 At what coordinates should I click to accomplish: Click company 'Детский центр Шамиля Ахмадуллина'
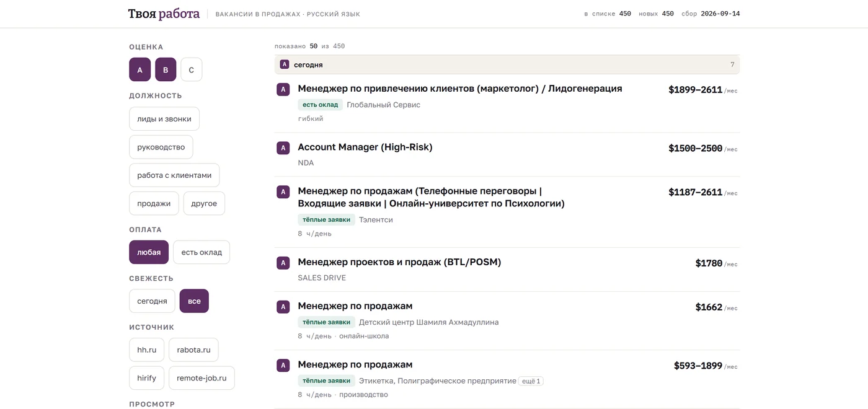(x=429, y=322)
